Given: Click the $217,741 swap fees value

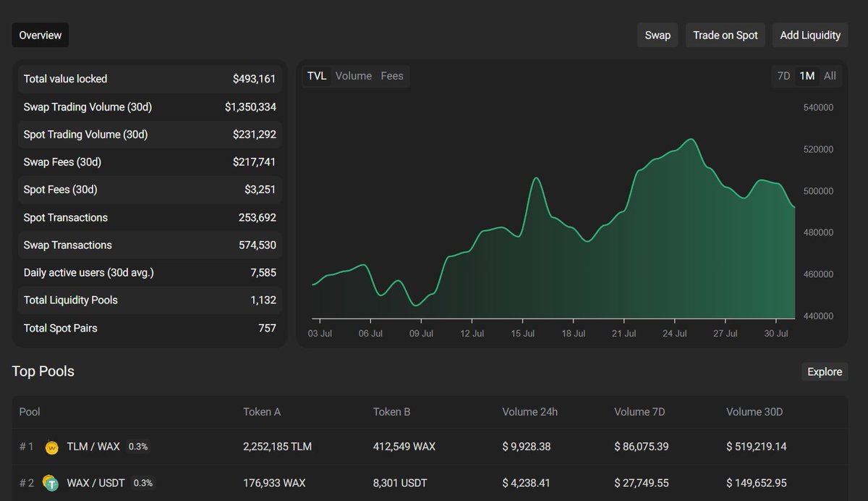Looking at the screenshot, I should pyautogui.click(x=254, y=162).
